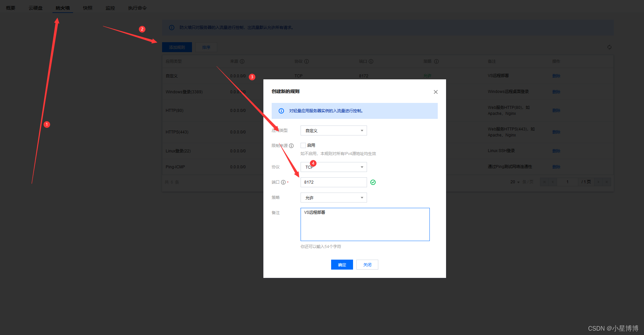Delete the Ping-ICMP rule

556,167
